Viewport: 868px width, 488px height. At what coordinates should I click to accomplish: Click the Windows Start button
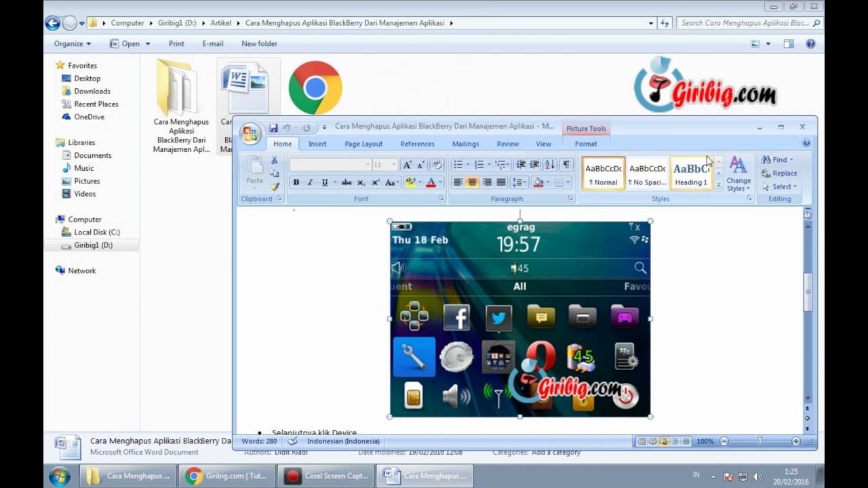click(59, 476)
